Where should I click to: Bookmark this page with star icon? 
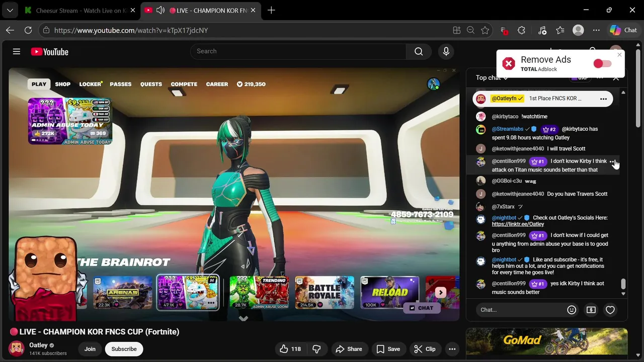(x=485, y=30)
